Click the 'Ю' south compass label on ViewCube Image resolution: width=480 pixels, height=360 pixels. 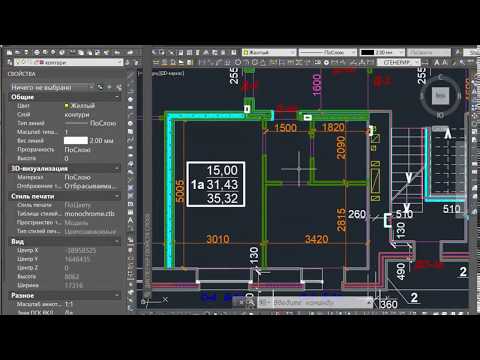click(440, 115)
